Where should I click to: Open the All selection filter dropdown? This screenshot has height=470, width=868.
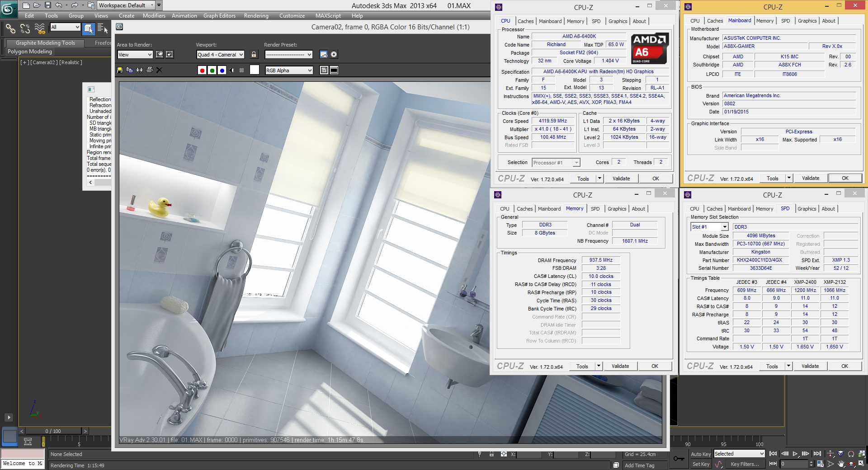coord(65,27)
